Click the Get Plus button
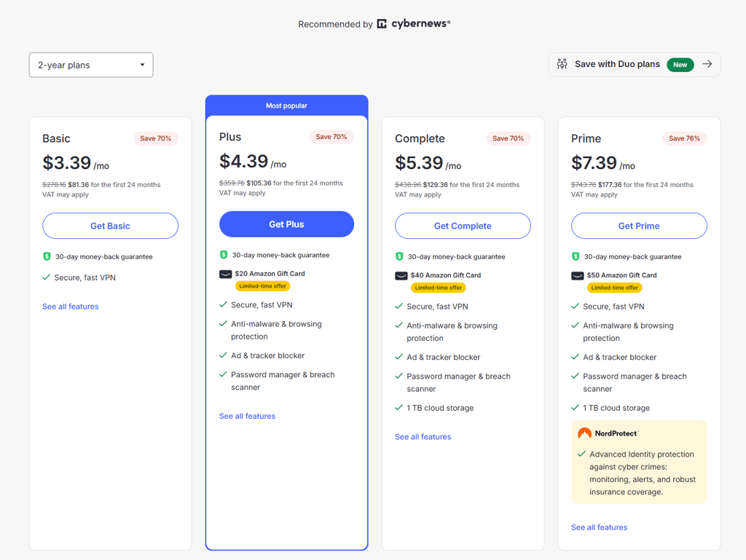This screenshot has height=560, width=746. (x=286, y=224)
